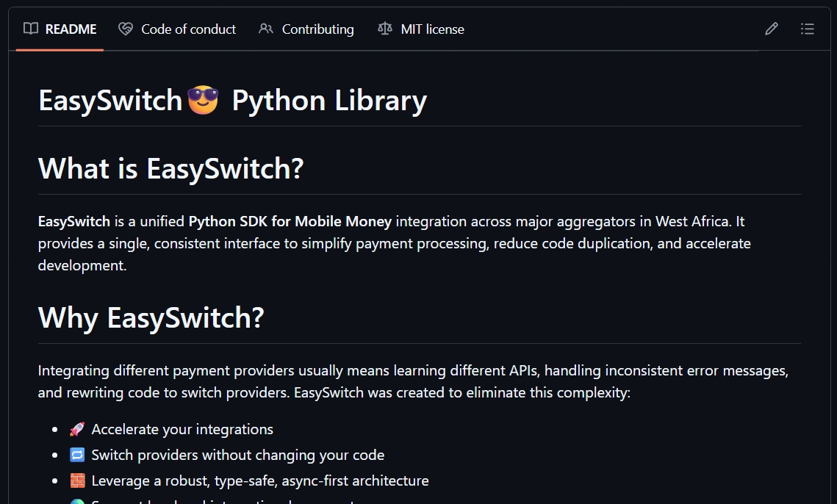Open the README edit pencil icon

771,29
